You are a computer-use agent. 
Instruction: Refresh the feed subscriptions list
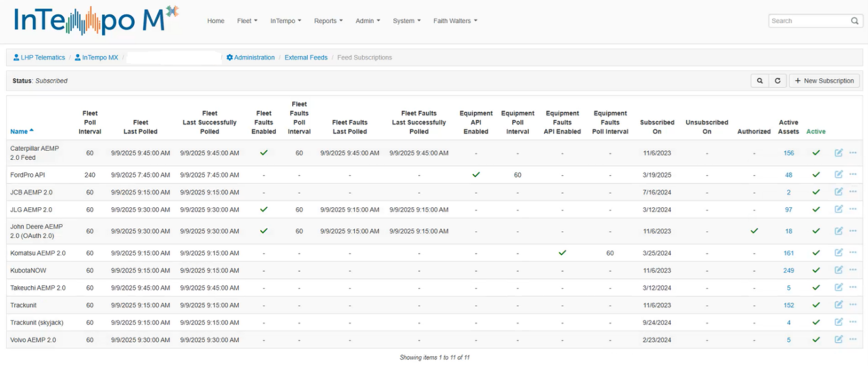coord(777,80)
